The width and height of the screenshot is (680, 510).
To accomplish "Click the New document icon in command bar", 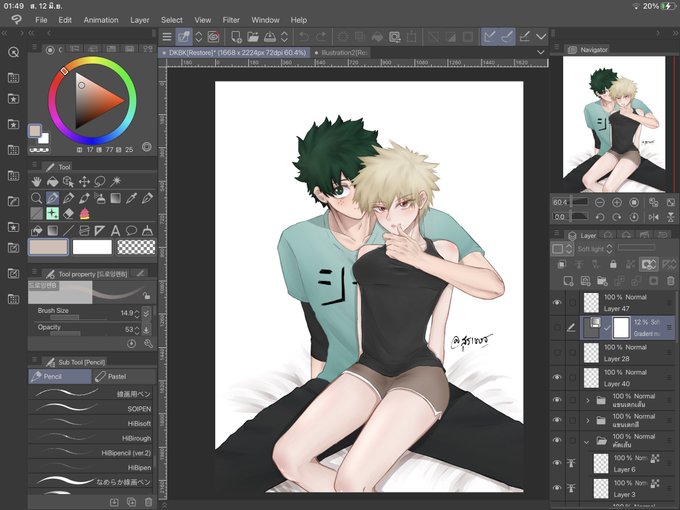I will [236, 37].
